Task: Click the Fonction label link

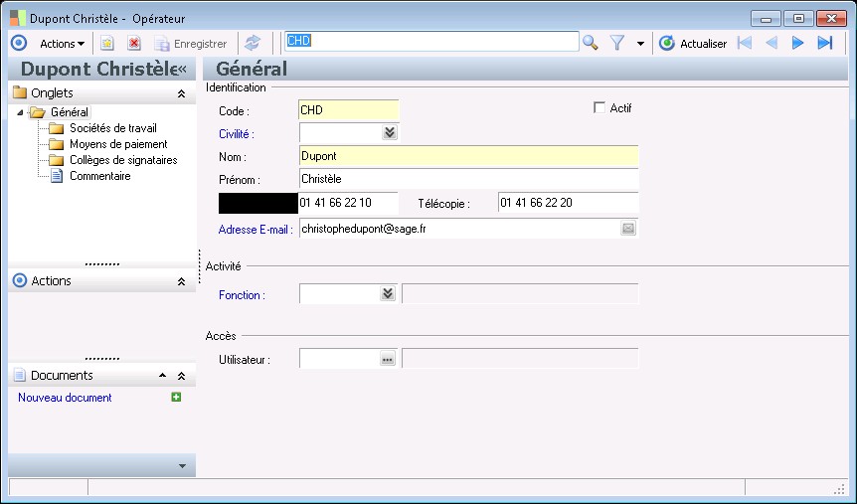Action: pos(242,295)
